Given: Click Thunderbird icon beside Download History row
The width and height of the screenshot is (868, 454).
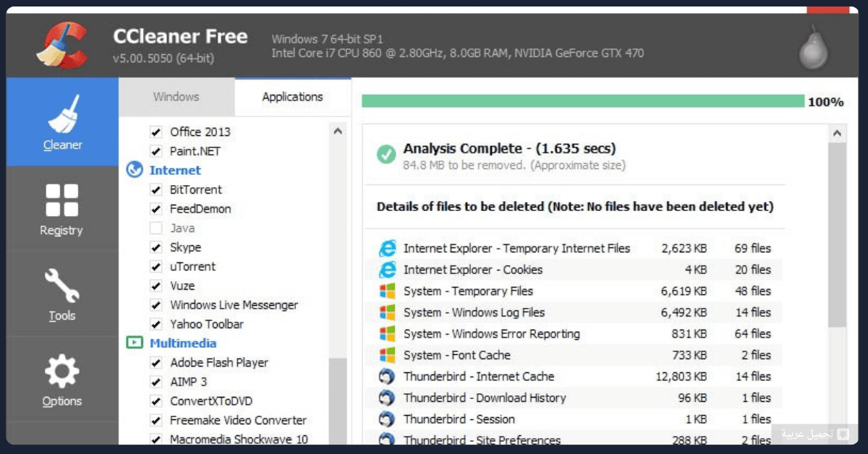Looking at the screenshot, I should pos(388,398).
